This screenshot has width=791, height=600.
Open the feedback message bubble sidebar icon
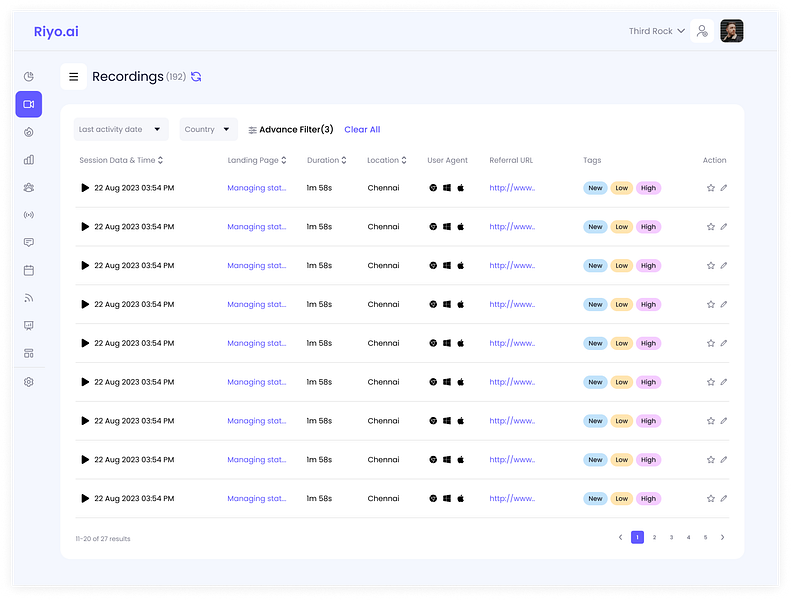29,243
